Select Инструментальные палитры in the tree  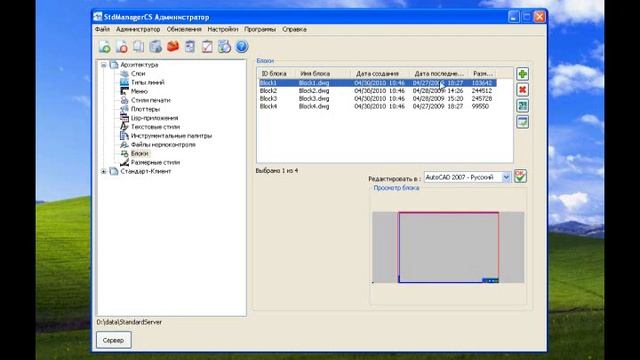171,136
